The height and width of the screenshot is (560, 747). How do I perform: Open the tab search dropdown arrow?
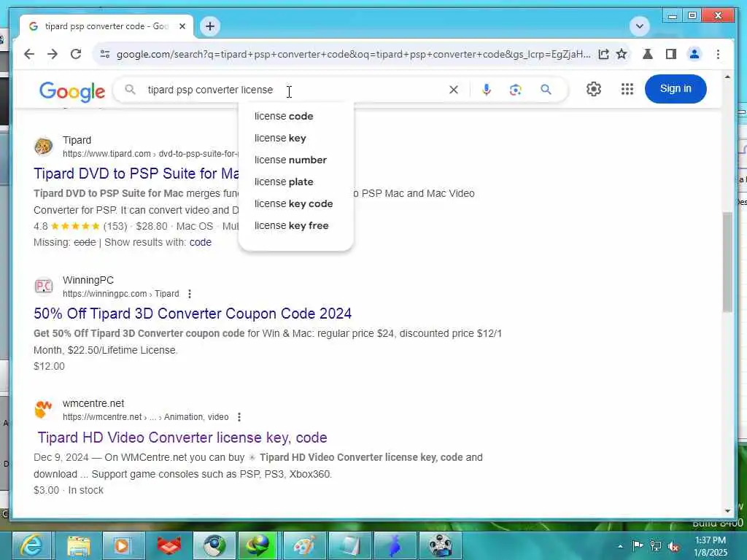tap(640, 26)
